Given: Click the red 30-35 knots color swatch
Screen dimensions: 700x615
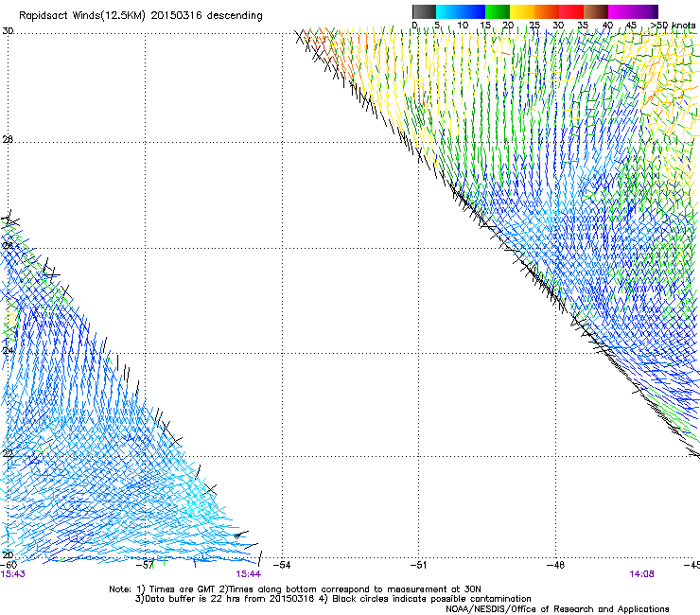Looking at the screenshot, I should (x=571, y=11).
